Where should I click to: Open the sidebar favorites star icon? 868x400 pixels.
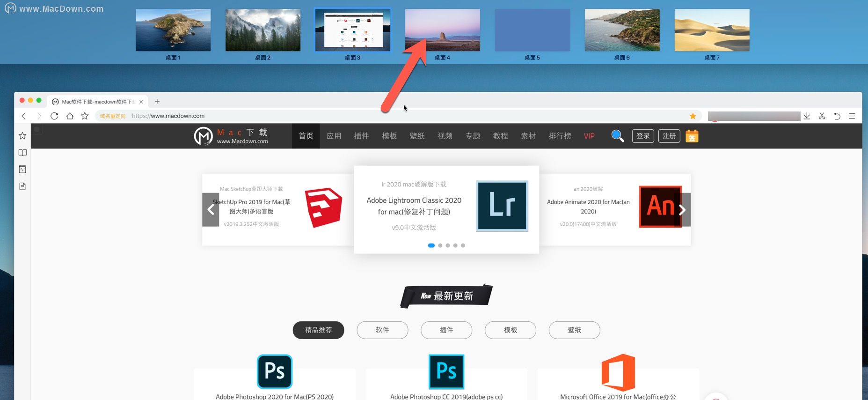tap(22, 136)
